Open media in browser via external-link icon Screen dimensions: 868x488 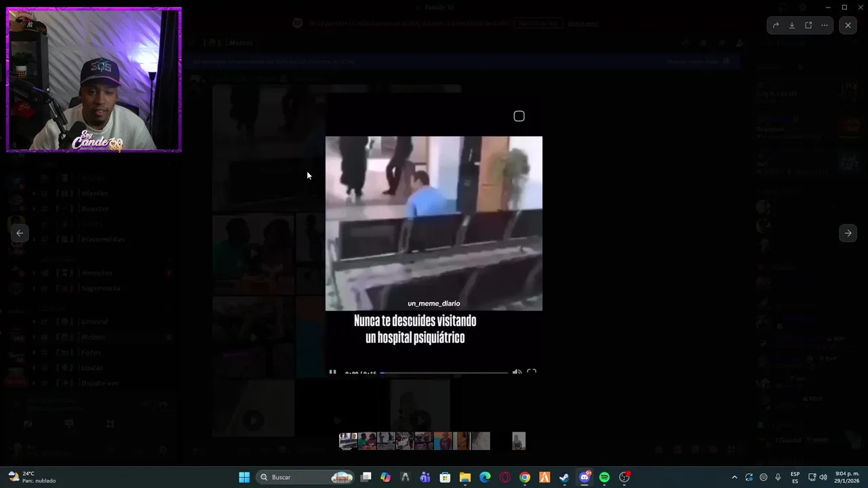pos(808,25)
